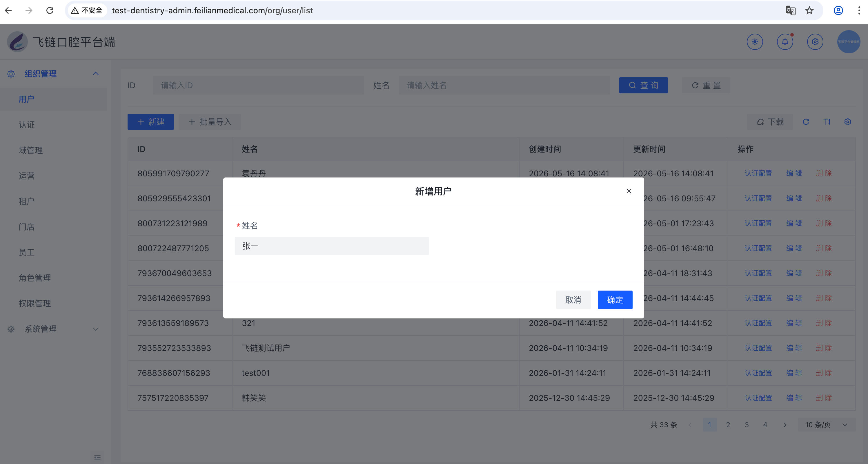Open 门店 in the sidebar
Screen dimensions: 868x464
[53, 227]
